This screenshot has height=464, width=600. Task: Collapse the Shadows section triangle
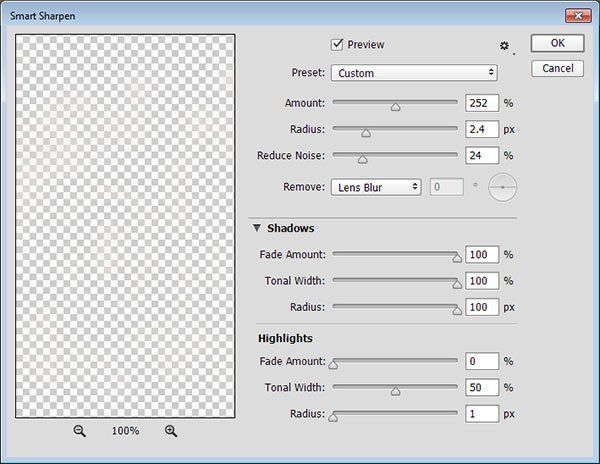(257, 228)
